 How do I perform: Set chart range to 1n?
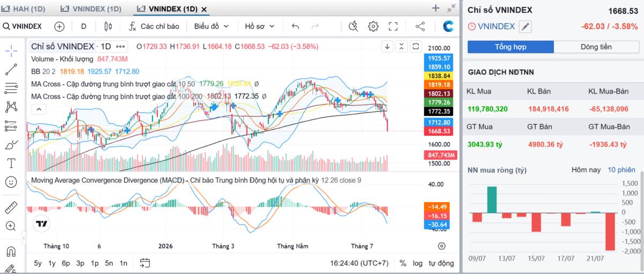click(123, 263)
